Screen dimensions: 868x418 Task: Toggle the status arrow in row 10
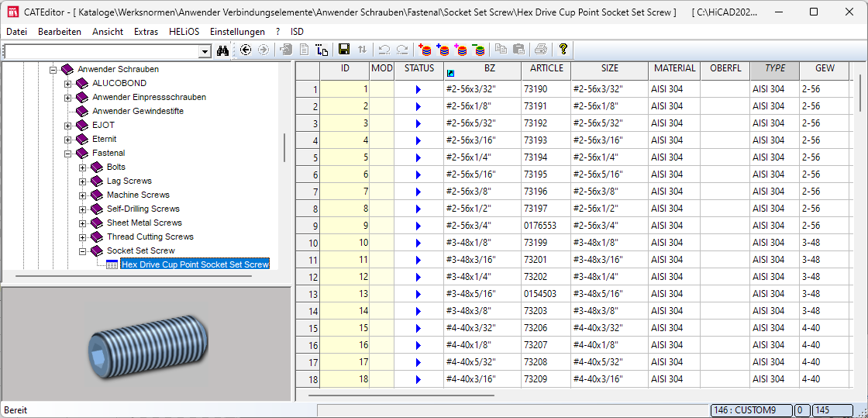(x=418, y=243)
